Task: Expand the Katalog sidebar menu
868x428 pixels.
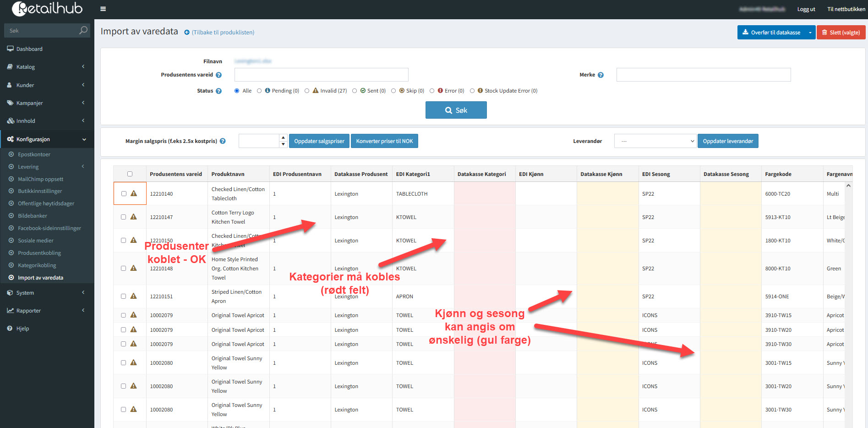Action: [47, 67]
